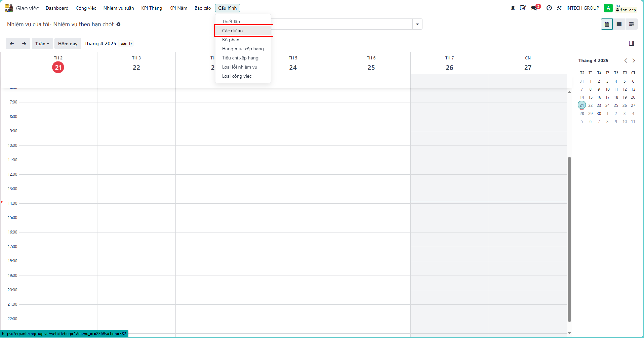Viewport: 644px width, 338px height.
Task: Toggle the calendar side panel icon
Action: 632,44
